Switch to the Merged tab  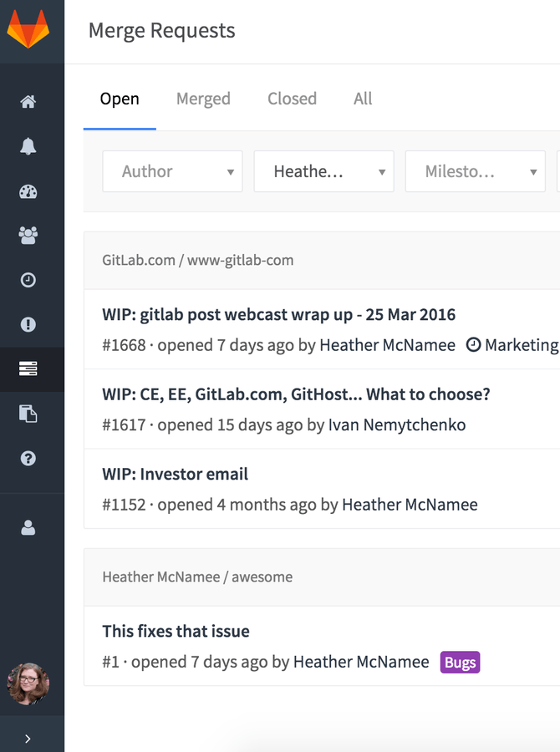point(203,99)
